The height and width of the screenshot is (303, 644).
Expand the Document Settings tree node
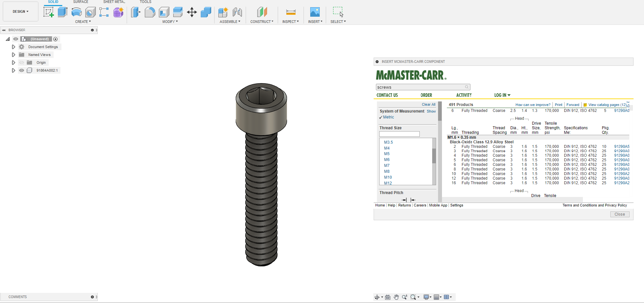pyautogui.click(x=13, y=47)
